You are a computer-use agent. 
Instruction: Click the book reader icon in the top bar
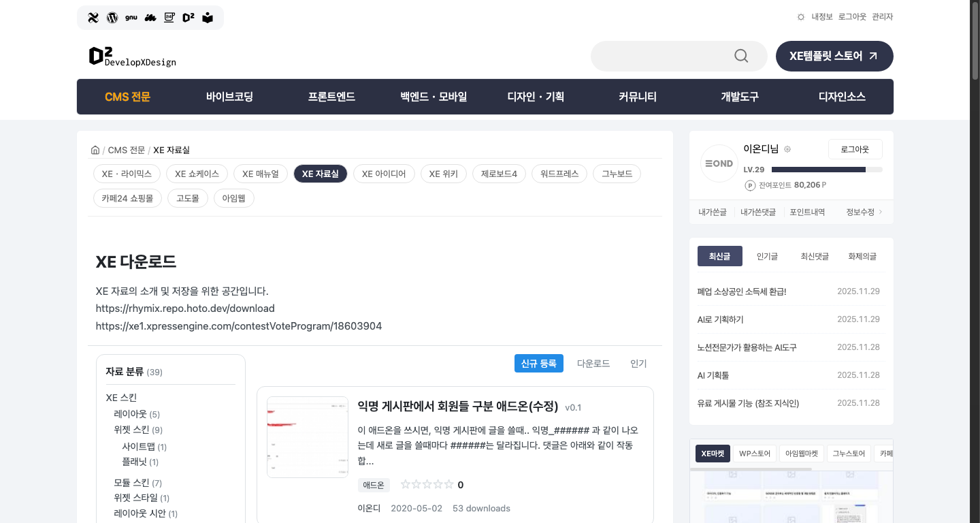click(208, 18)
